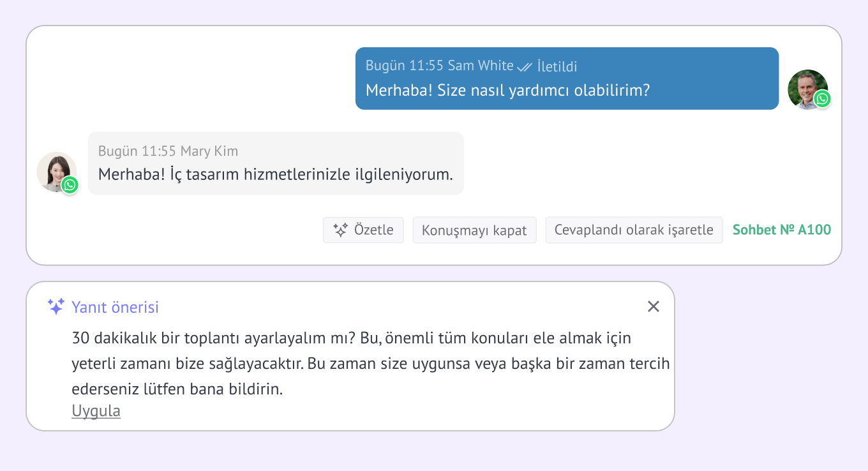This screenshot has height=471, width=868.
Task: Click the Yanıt önerisi heading
Action: (115, 307)
